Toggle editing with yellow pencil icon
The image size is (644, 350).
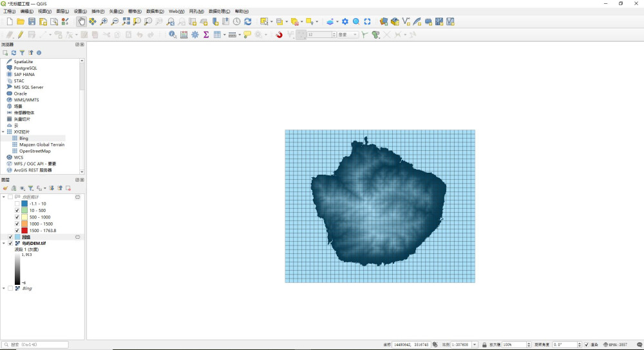pos(20,35)
